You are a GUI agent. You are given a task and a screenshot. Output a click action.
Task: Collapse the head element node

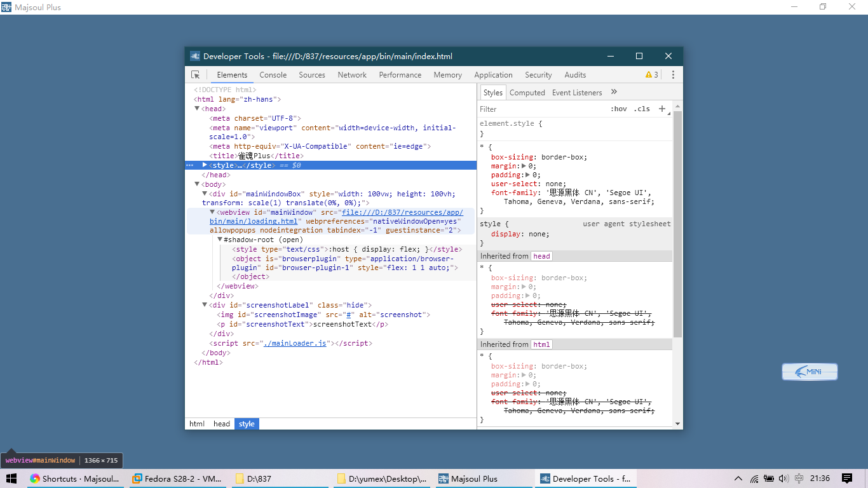197,109
